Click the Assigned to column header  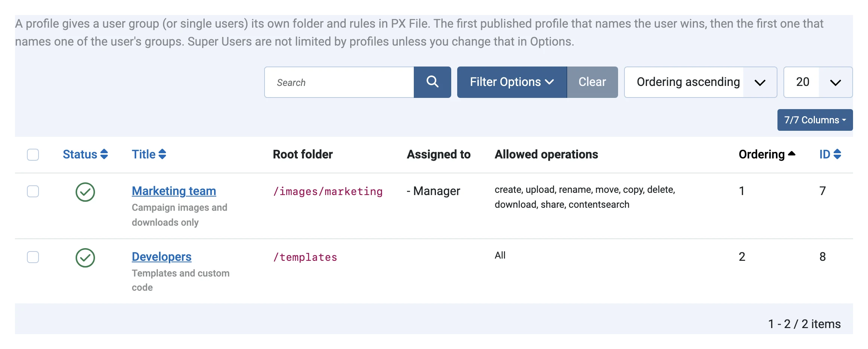click(438, 154)
